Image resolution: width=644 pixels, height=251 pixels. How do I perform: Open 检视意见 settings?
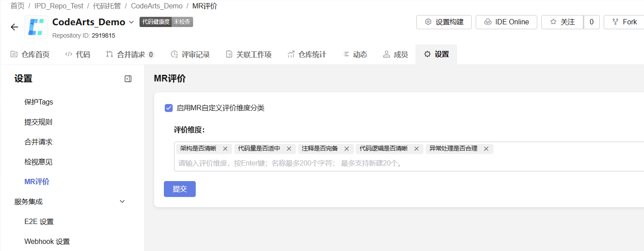(x=38, y=162)
